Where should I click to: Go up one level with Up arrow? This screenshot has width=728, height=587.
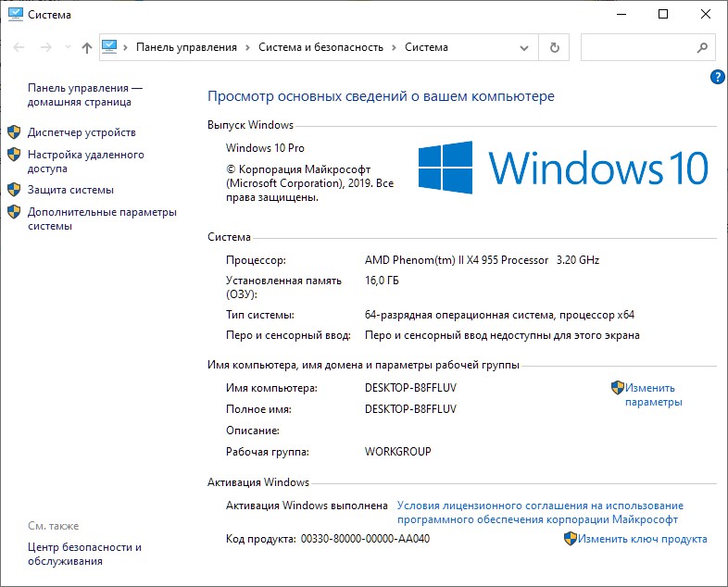(87, 47)
